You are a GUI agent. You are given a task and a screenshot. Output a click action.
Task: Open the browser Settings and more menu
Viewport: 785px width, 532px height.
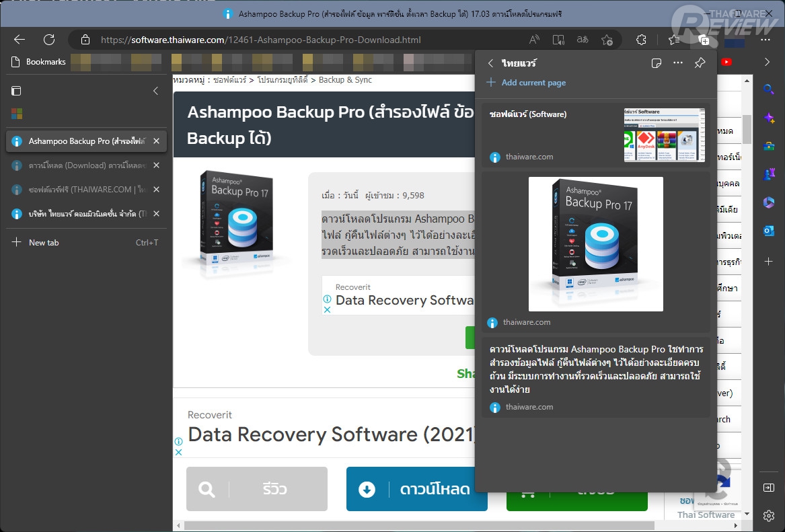point(765,40)
